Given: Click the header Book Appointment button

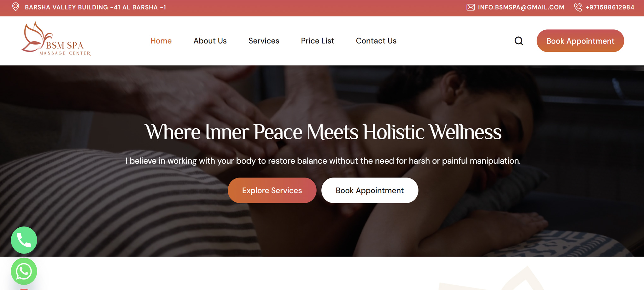Looking at the screenshot, I should pos(580,41).
